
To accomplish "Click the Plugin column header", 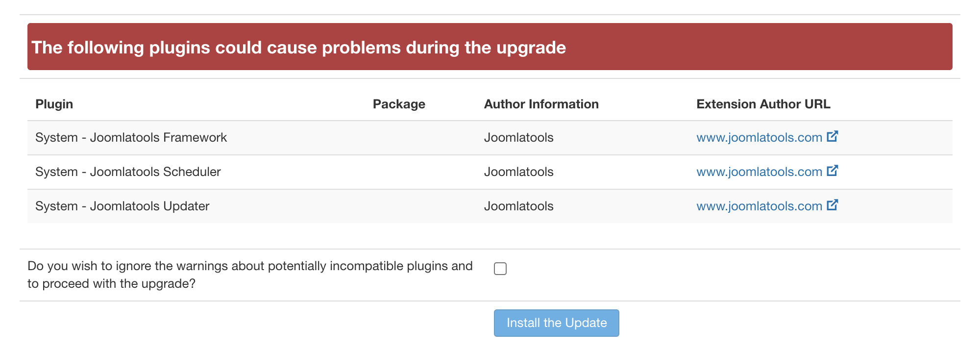I will 54,104.
